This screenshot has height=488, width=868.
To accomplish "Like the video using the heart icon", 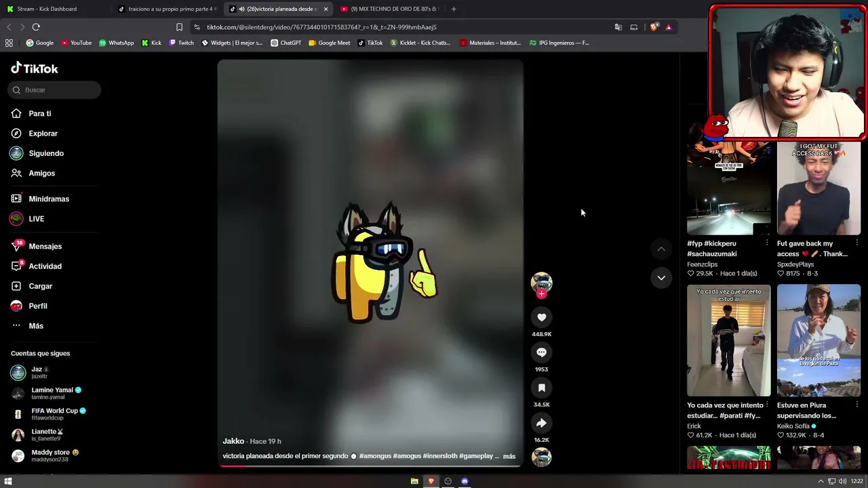I will pyautogui.click(x=541, y=317).
